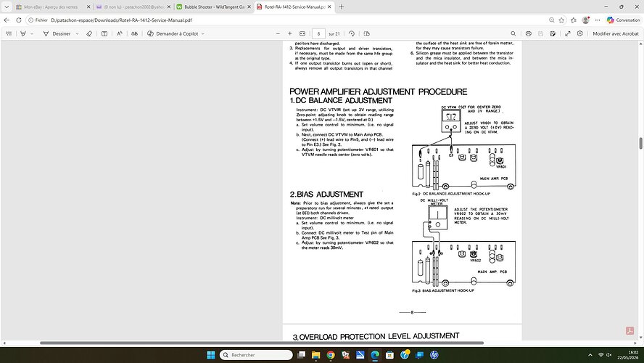The width and height of the screenshot is (644, 363).
Task: Open volume muted tray icon
Action: click(608, 355)
